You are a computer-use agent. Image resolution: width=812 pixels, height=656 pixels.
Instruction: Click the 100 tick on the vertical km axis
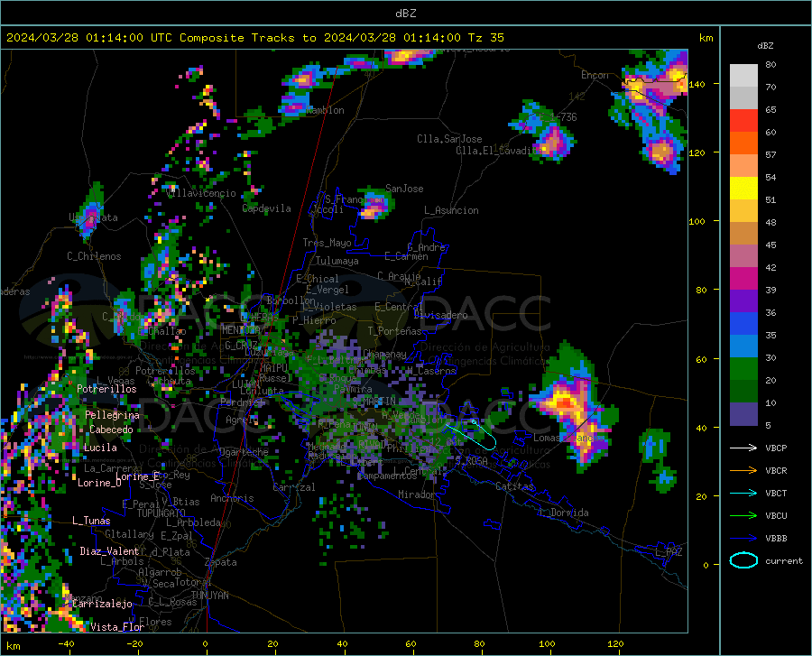(697, 221)
